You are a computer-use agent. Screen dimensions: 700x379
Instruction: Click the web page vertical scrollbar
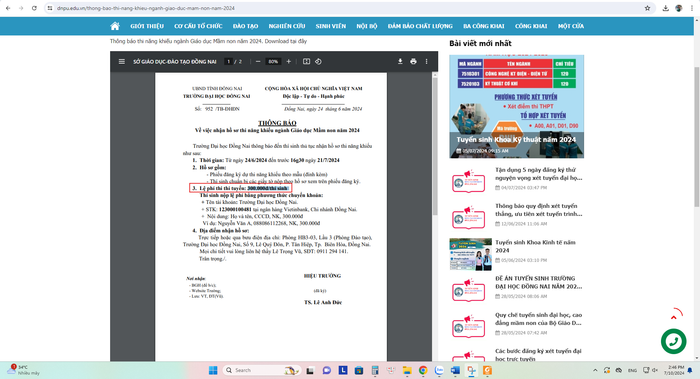(696, 136)
